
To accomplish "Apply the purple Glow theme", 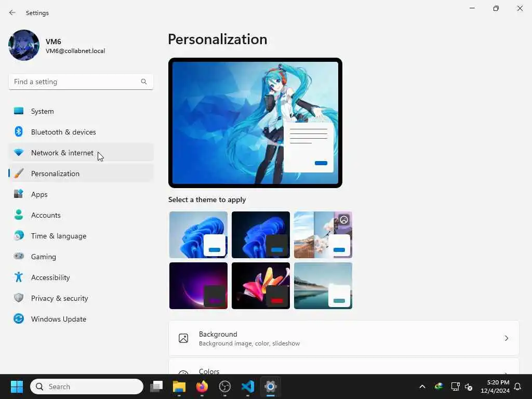I will pyautogui.click(x=198, y=286).
